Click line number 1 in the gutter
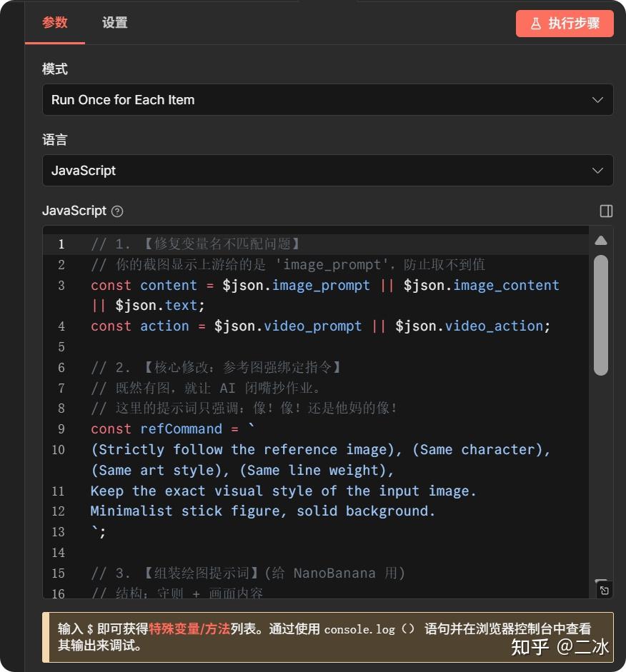 (x=61, y=244)
